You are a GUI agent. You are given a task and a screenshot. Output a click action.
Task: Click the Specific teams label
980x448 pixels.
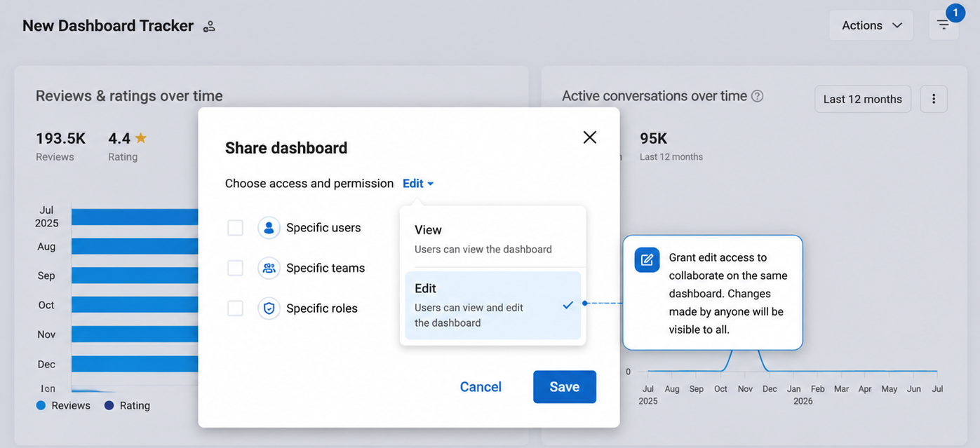pyautogui.click(x=325, y=268)
